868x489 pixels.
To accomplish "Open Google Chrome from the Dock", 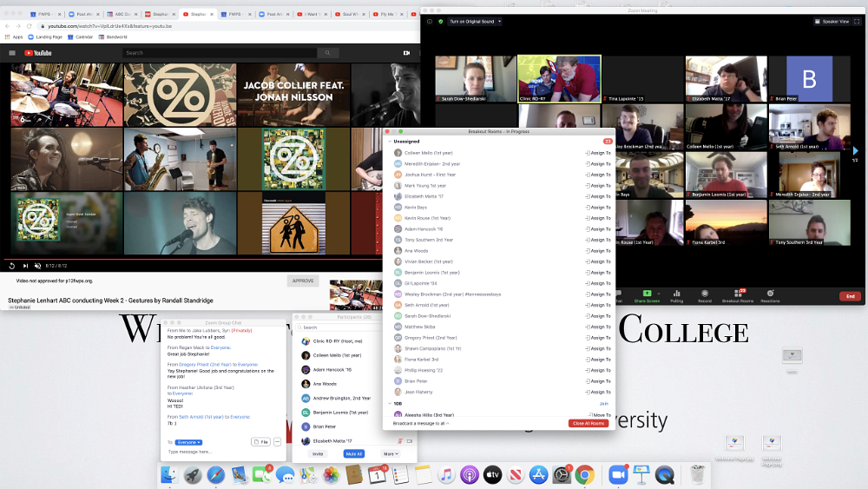I will [584, 474].
